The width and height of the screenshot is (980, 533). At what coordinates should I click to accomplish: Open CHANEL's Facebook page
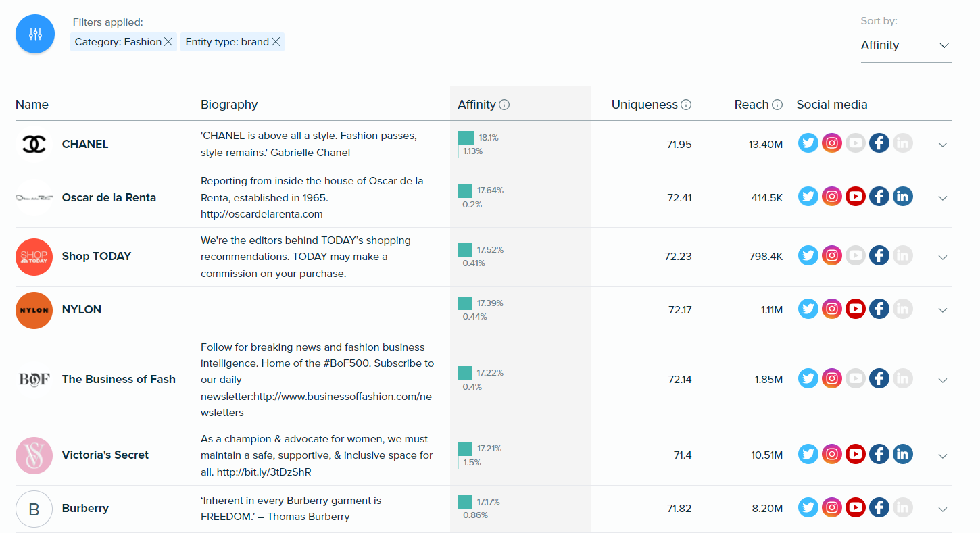(x=879, y=143)
